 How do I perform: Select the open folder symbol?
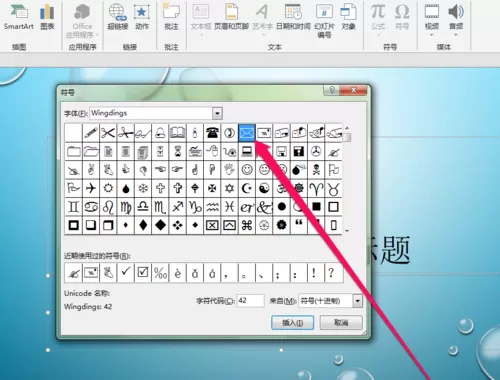point(91,152)
